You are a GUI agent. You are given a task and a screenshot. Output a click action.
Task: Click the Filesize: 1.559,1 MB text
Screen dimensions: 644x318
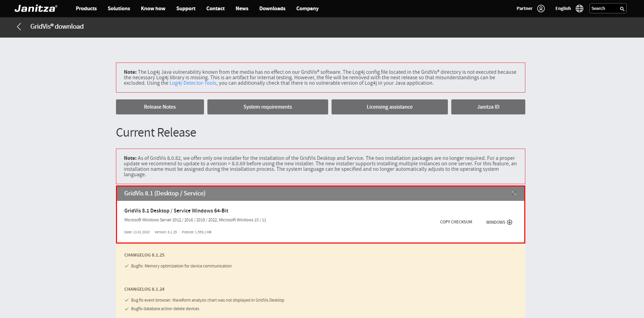197,232
